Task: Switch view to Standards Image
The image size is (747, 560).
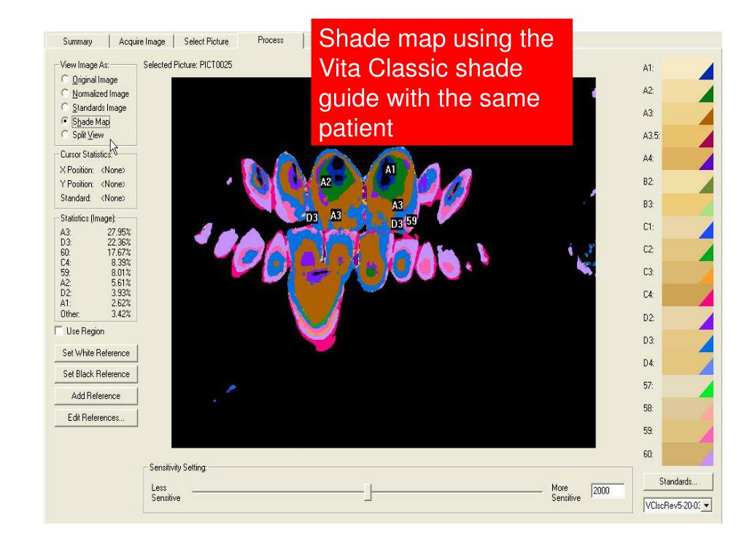Action: [x=94, y=108]
